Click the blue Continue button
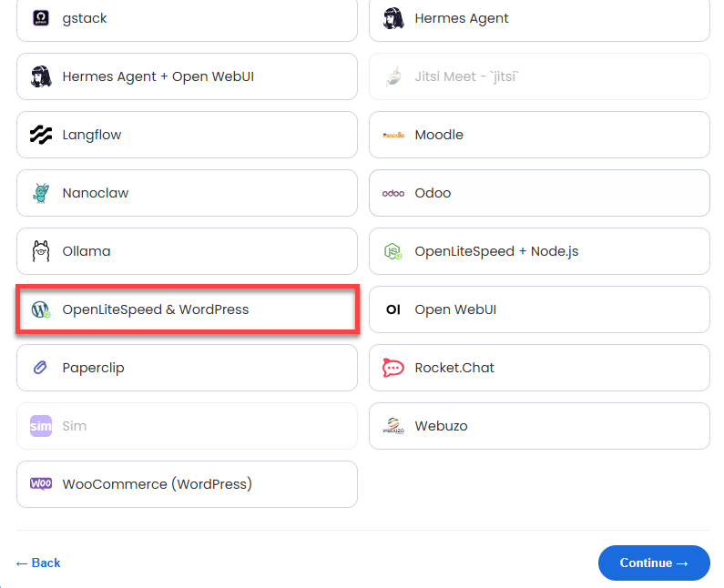Screen dimensions: 724x588 coord(654,563)
